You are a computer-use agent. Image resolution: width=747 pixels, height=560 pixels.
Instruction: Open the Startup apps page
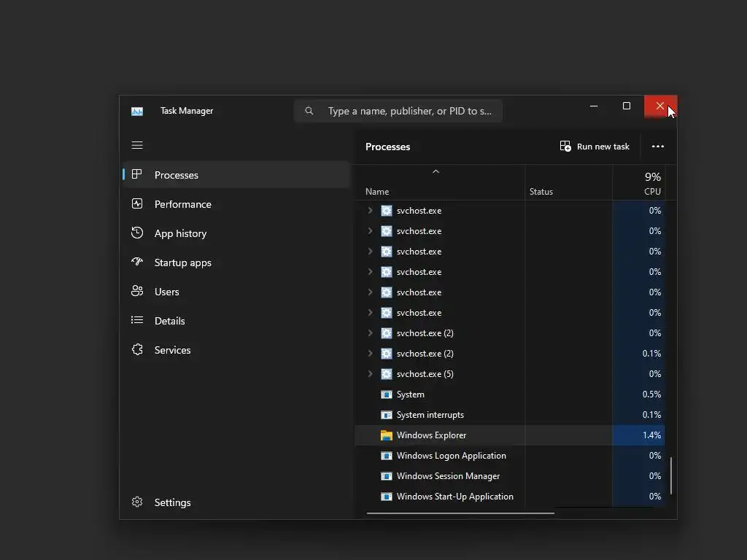[x=237, y=262]
